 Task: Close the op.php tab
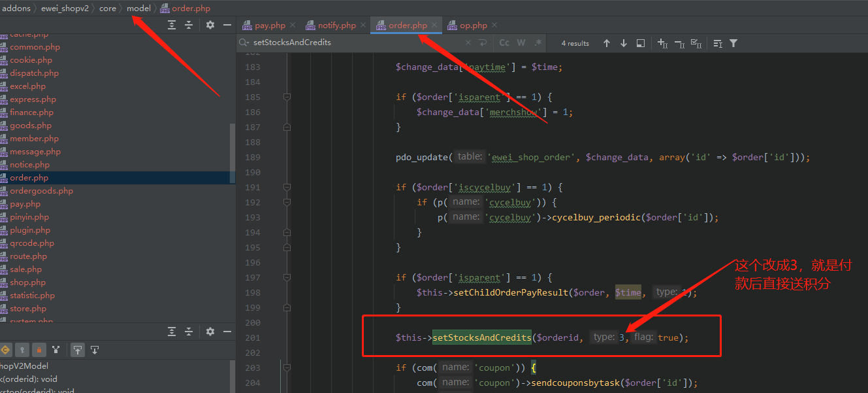494,26
